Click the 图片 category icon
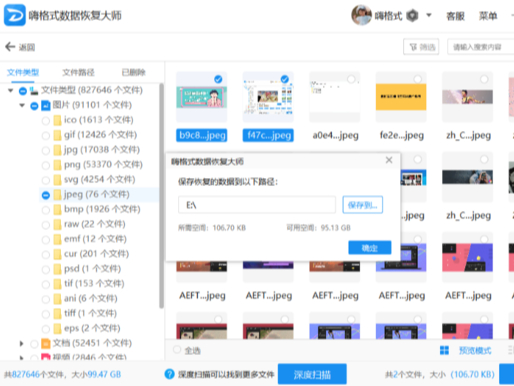Viewport: 514px width, 386px height. [x=46, y=106]
